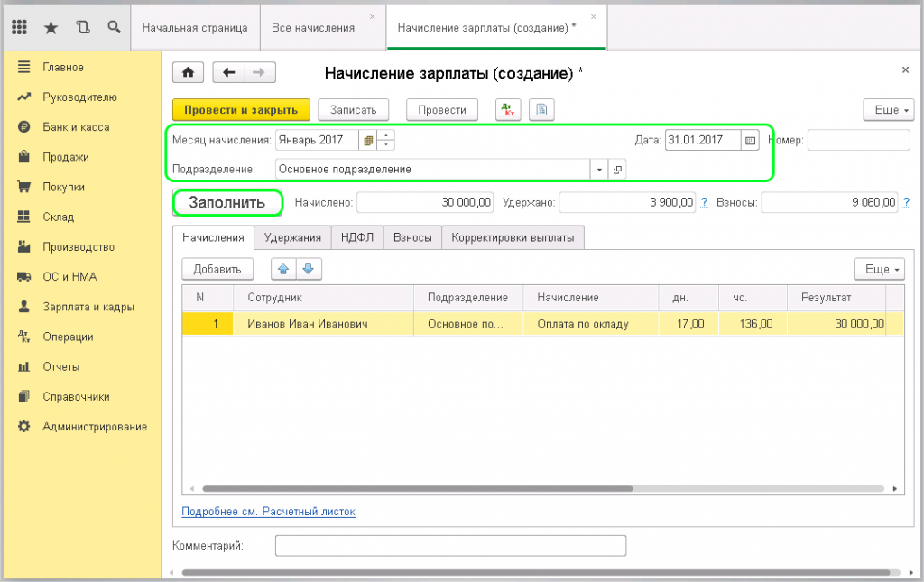
Task: Move row up with blue arrow
Action: [x=282, y=269]
